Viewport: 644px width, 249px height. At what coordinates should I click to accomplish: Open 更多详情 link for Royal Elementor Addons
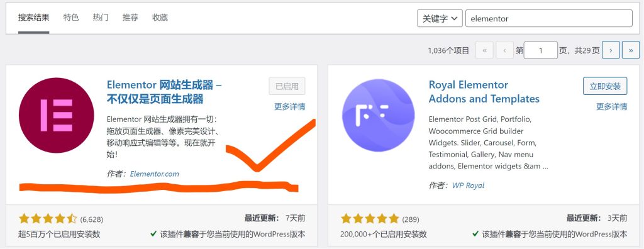pos(611,107)
